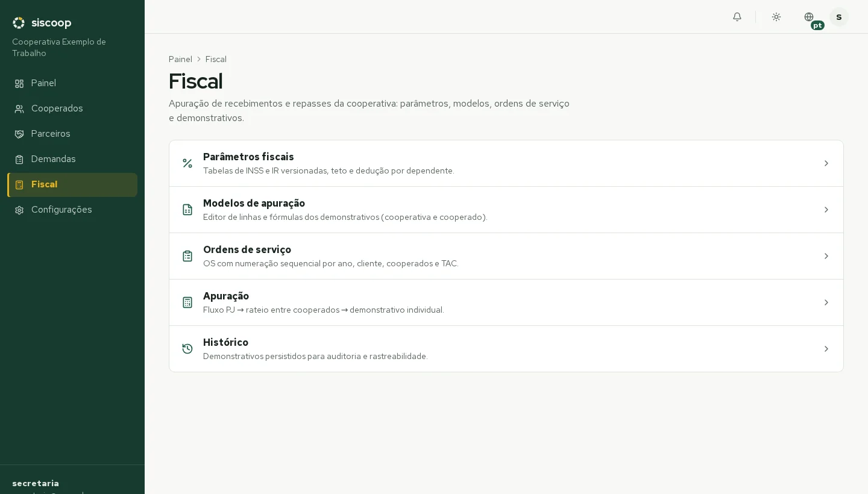868x494 pixels.
Task: Expand the Ordens de serviço row chevron
Action: click(826, 256)
